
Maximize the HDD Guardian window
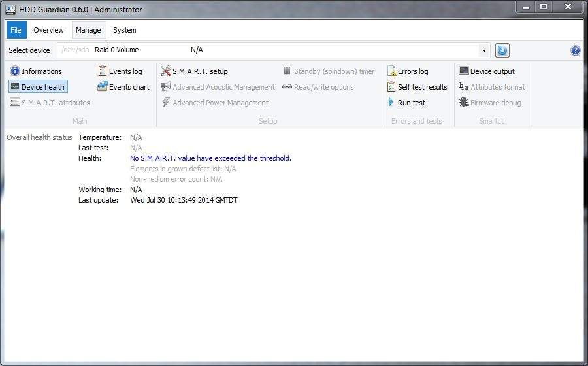(544, 7)
